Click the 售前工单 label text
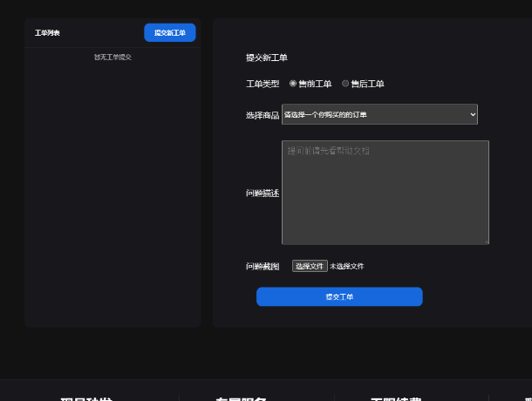This screenshot has height=401, width=532. (x=315, y=85)
